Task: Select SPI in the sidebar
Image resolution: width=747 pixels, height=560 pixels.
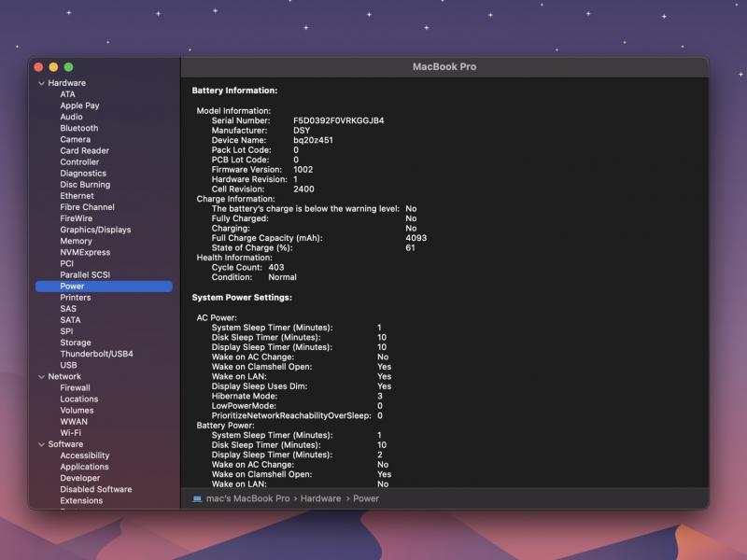Action: click(x=66, y=331)
